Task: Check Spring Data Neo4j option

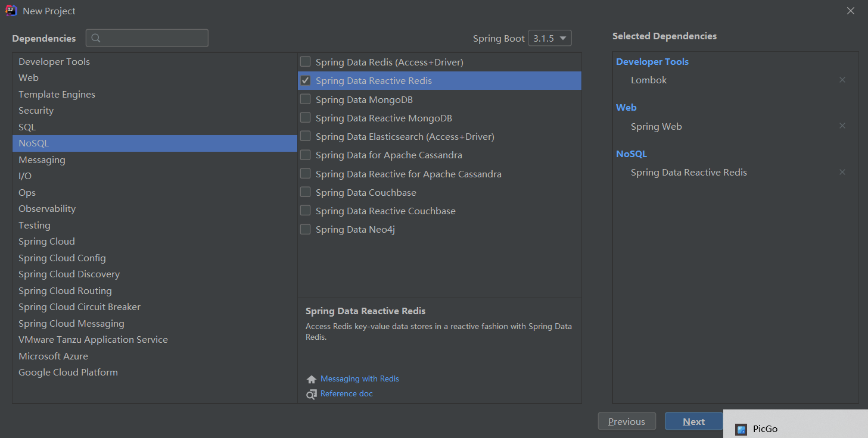Action: (306, 229)
